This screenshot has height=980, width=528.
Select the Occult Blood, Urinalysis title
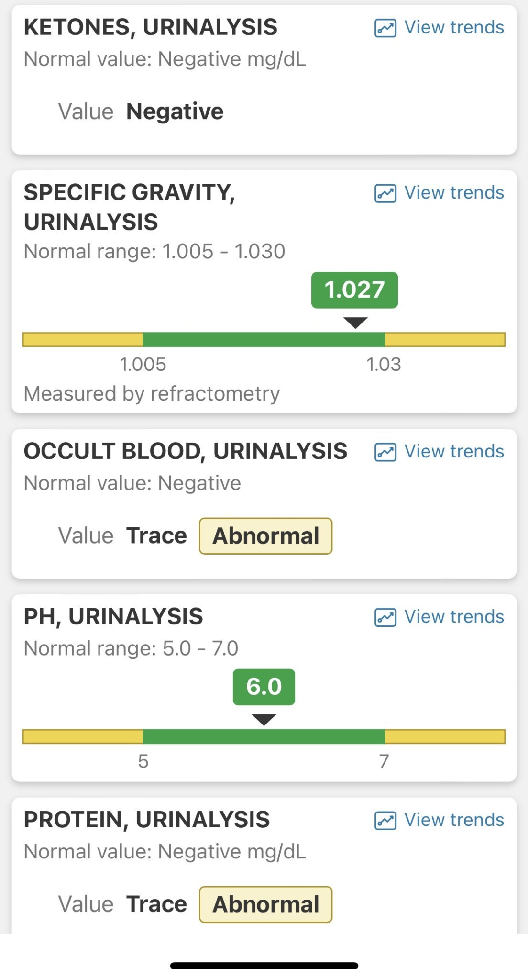[186, 451]
